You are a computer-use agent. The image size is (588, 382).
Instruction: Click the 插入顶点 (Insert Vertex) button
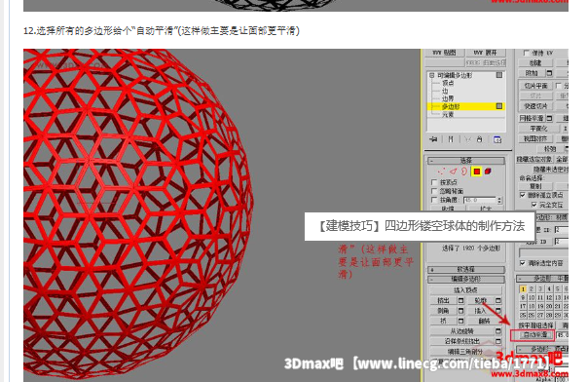465,290
